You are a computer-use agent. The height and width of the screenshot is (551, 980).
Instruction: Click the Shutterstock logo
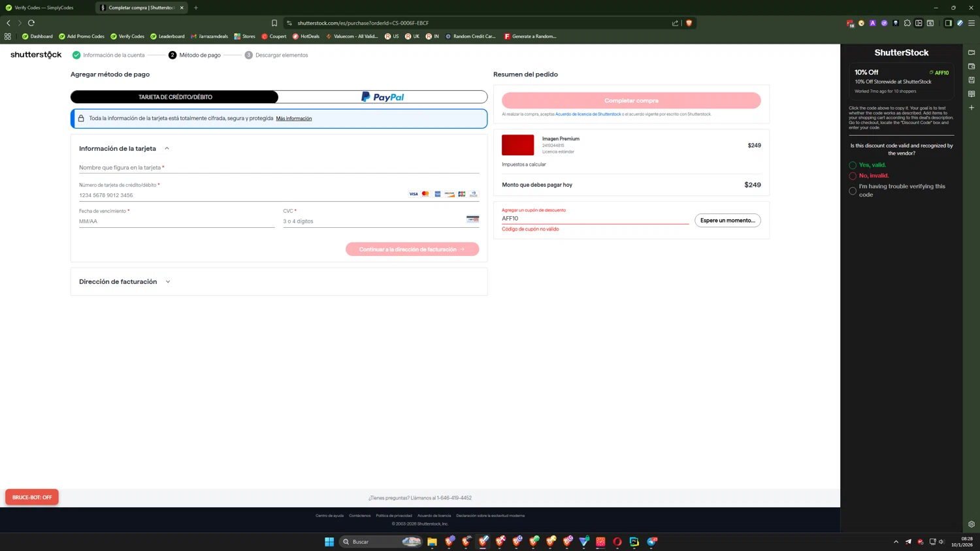click(36, 55)
